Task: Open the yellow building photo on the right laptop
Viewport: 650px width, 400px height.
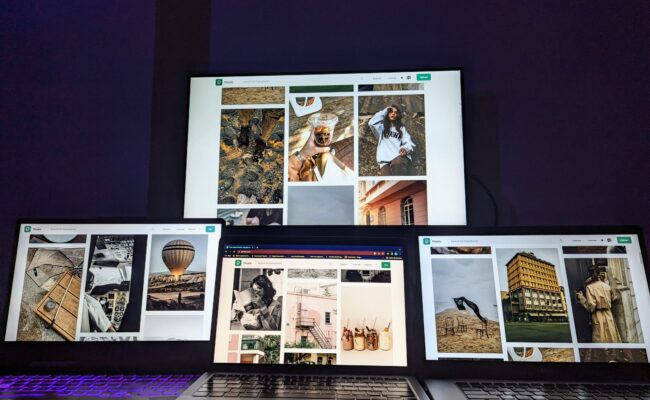Action: (x=534, y=295)
